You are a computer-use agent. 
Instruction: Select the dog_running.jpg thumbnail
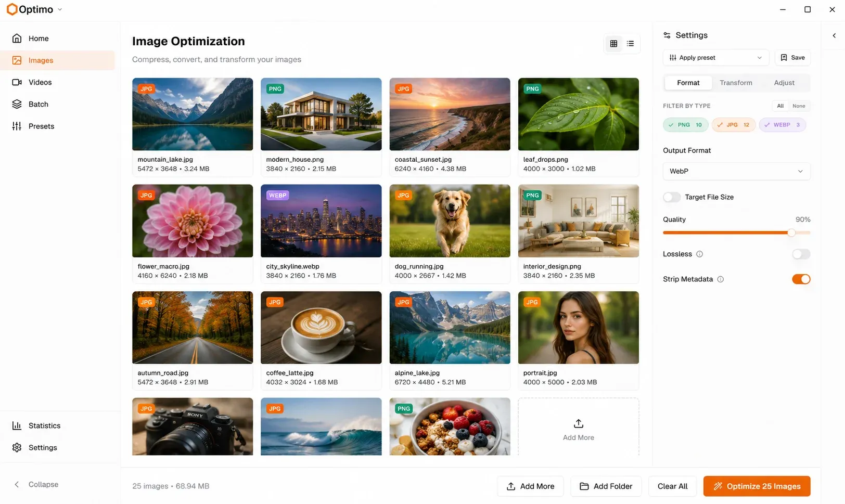tap(450, 221)
